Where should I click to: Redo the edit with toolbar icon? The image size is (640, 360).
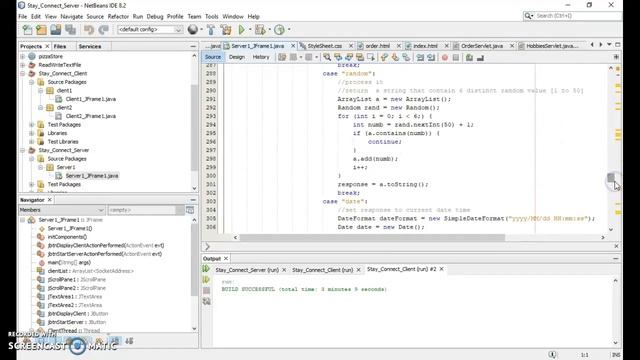[x=103, y=29]
